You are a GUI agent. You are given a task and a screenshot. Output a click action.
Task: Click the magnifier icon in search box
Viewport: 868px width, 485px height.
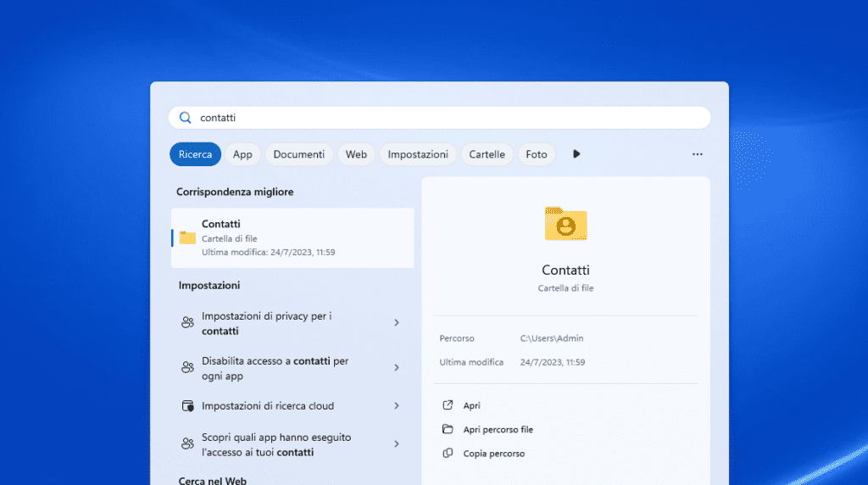[185, 118]
